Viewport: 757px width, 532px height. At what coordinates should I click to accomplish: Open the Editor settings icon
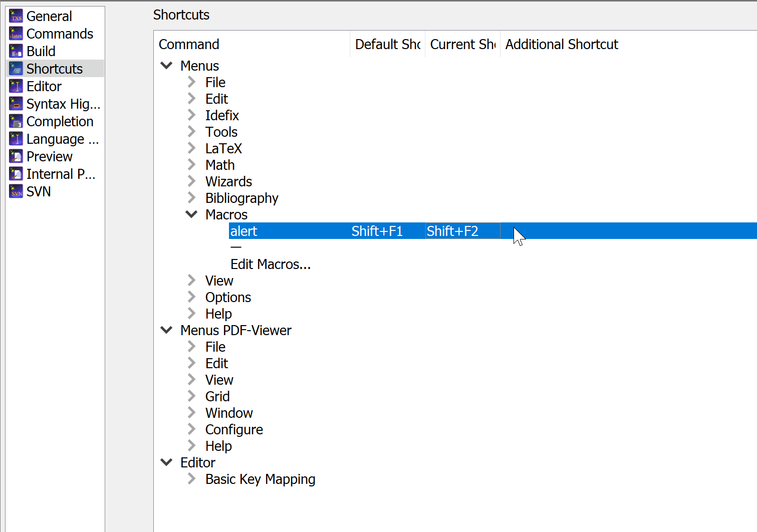coord(15,86)
